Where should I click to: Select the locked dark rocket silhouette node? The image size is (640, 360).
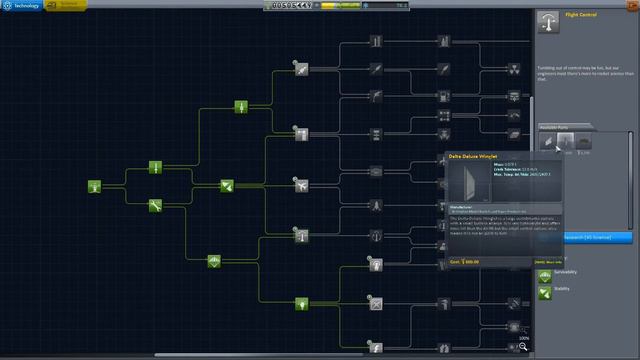point(376,205)
